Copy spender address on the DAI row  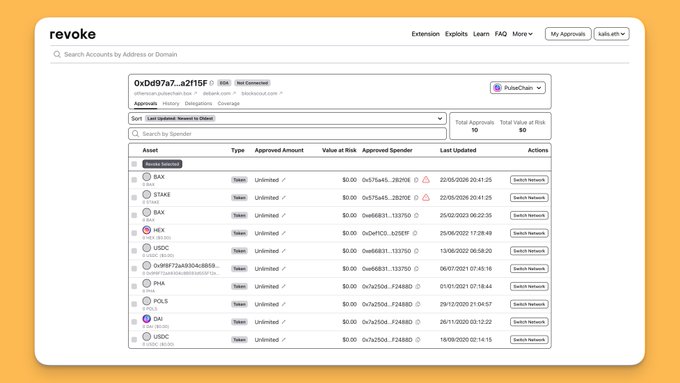point(418,322)
